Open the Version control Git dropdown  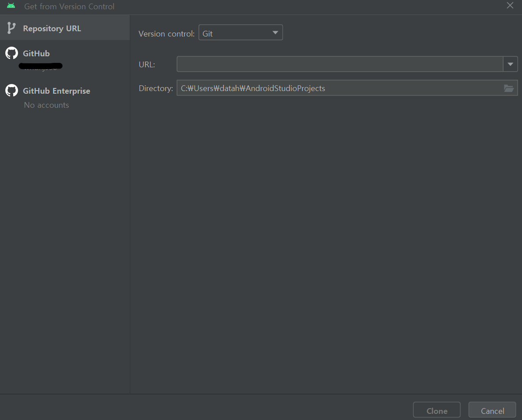click(x=240, y=33)
